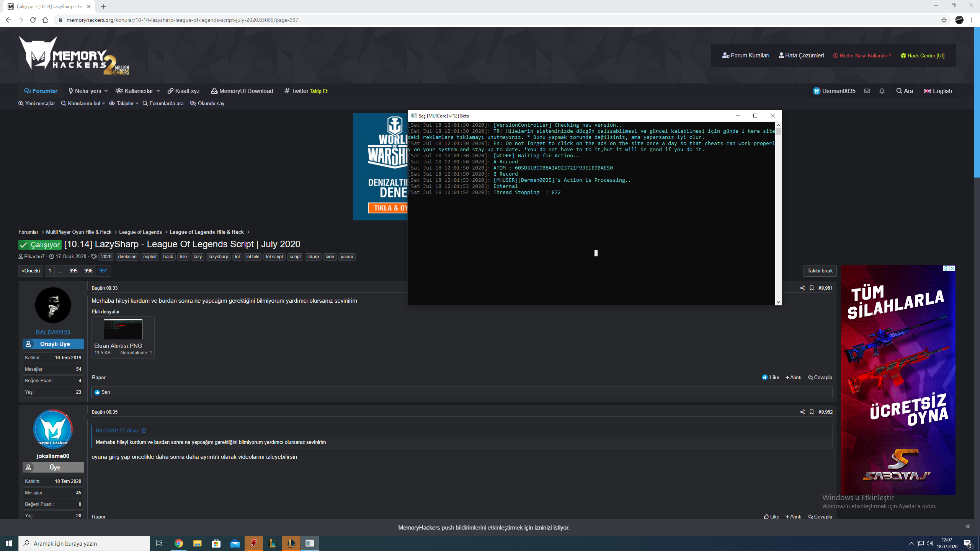Open Kısalt.xyz from the navigation bar
The height and width of the screenshot is (551, 980).
183,91
